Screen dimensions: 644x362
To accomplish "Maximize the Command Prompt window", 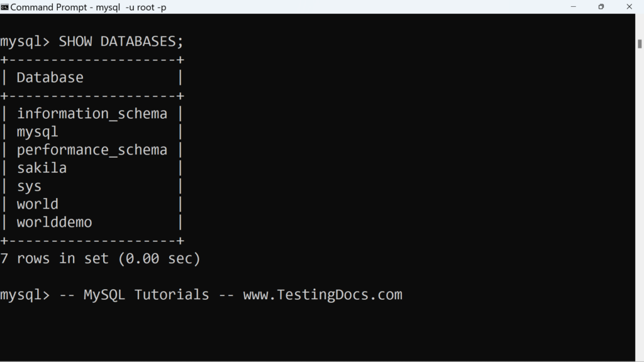I will [x=601, y=7].
